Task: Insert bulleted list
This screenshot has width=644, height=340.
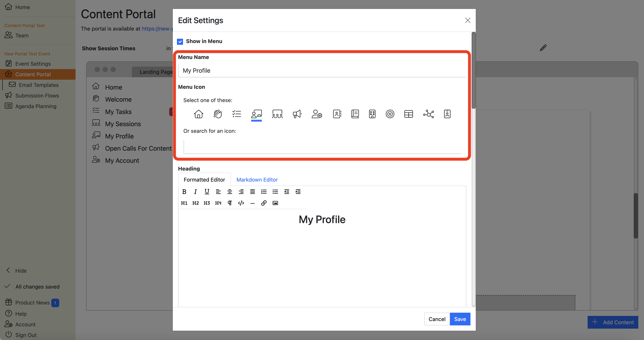Action: tap(275, 192)
